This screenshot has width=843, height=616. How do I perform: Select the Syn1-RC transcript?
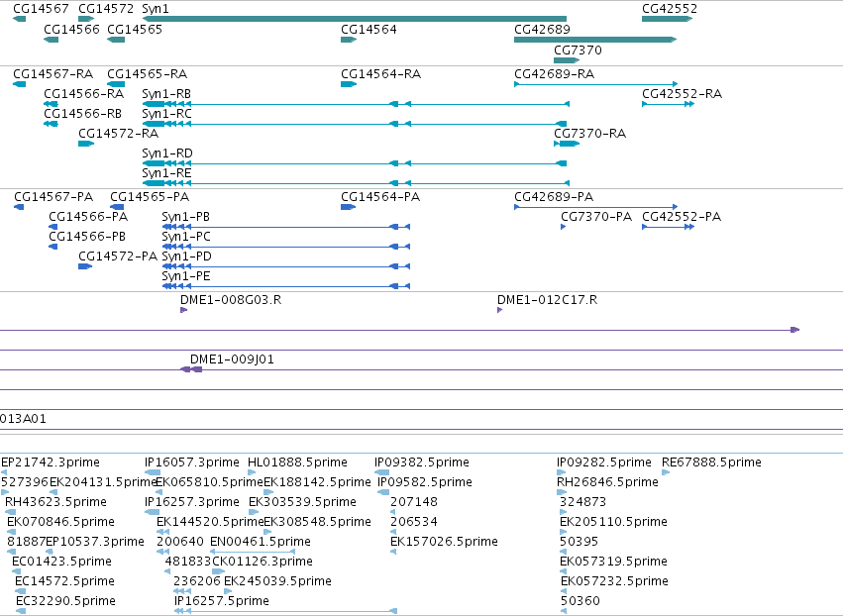[355, 124]
